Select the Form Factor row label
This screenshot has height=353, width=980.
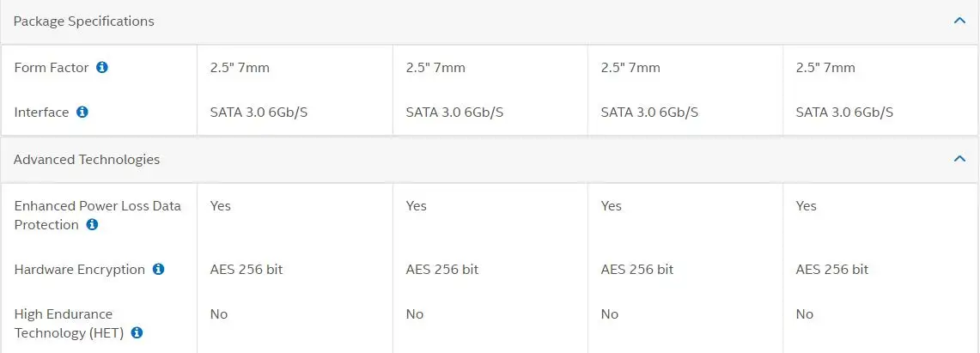click(x=52, y=67)
